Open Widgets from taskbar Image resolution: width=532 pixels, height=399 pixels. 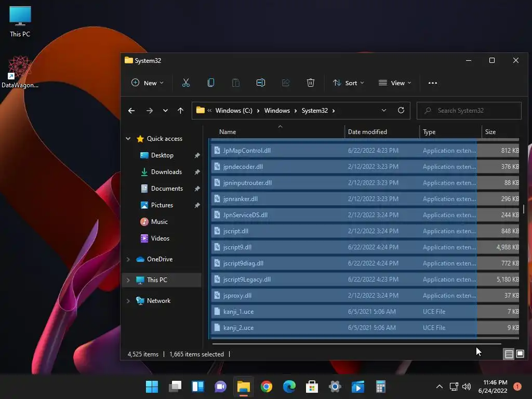pyautogui.click(x=198, y=387)
